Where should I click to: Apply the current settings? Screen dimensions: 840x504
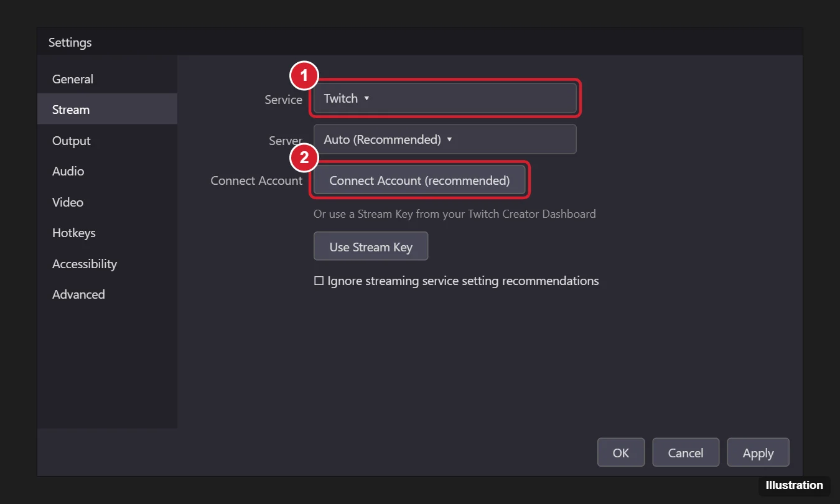758,452
